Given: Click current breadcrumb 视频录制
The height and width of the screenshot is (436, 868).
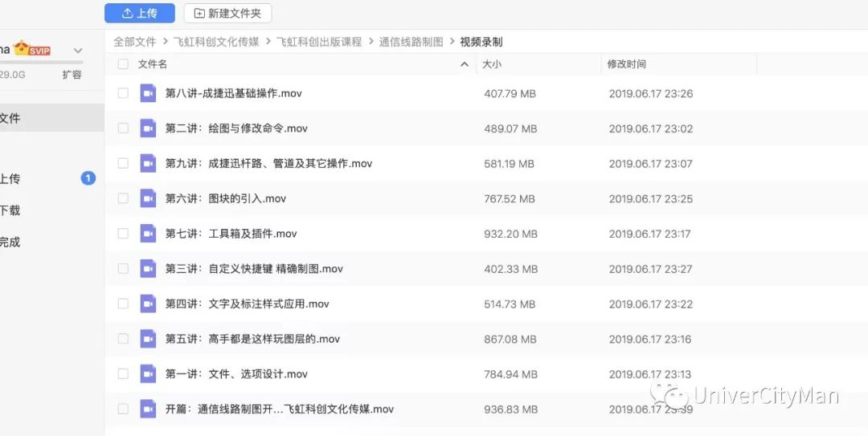Looking at the screenshot, I should pos(481,42).
